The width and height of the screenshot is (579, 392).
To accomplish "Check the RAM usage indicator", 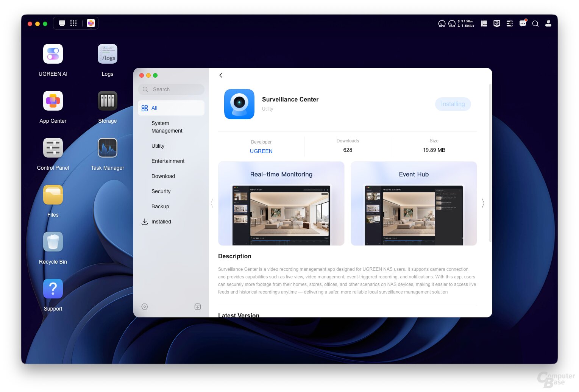I will pyautogui.click(x=452, y=23).
